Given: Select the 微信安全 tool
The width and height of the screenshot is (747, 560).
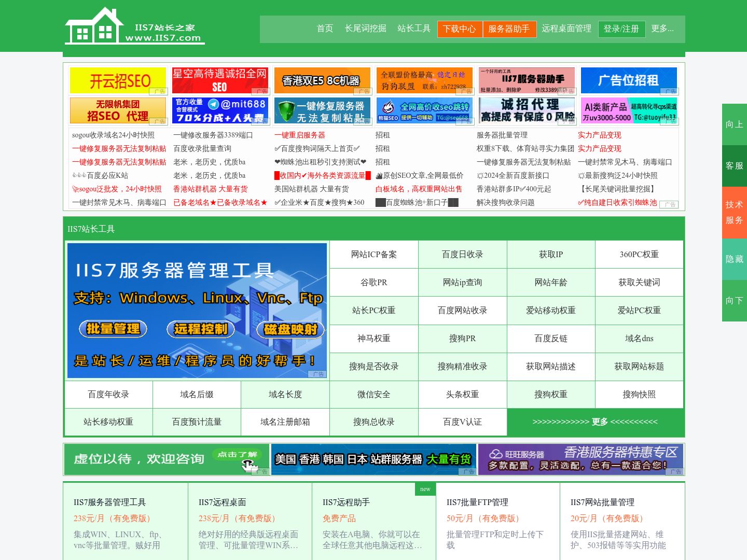Looking at the screenshot, I should tap(374, 395).
